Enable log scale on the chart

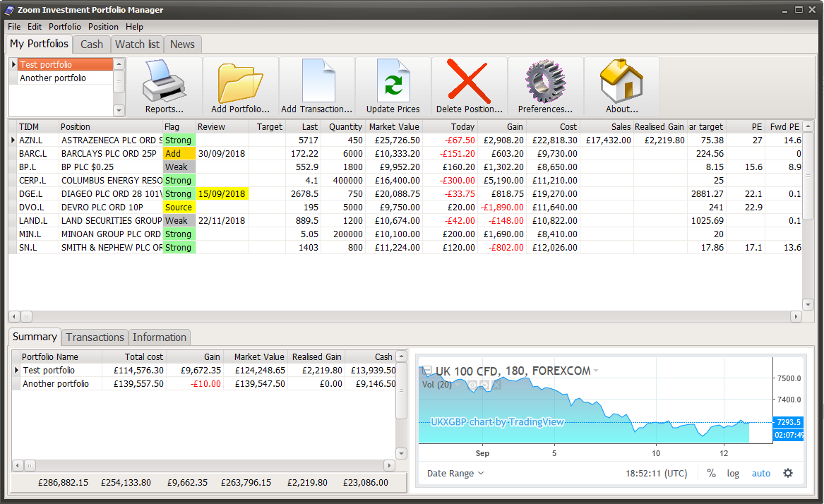(733, 473)
